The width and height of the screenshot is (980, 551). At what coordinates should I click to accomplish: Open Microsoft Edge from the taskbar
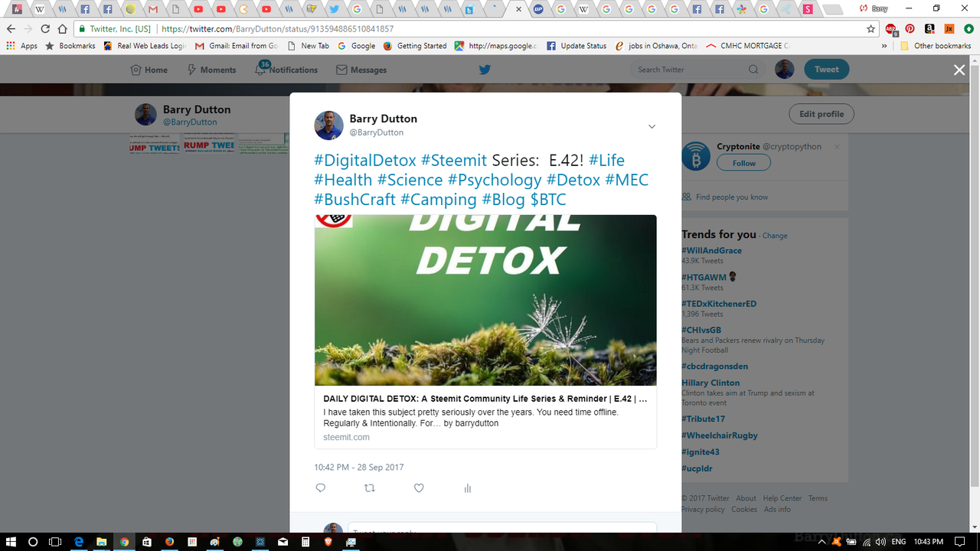click(x=78, y=542)
